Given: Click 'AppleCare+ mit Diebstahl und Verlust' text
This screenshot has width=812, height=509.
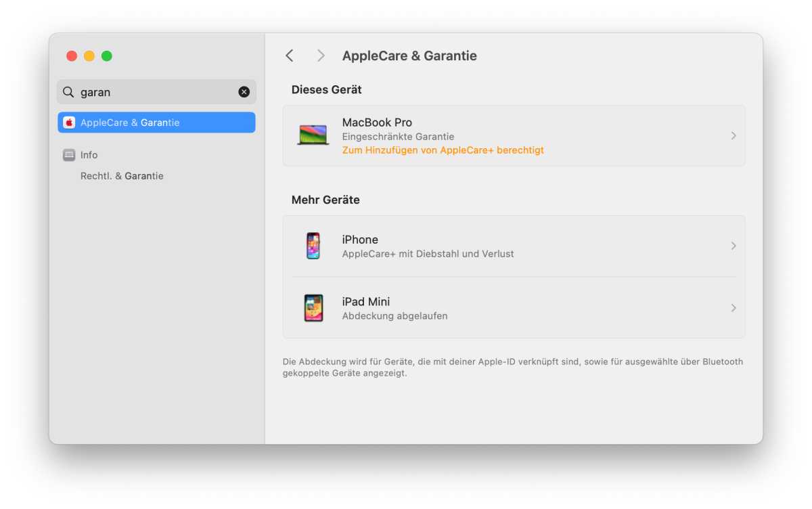Looking at the screenshot, I should click(x=428, y=254).
